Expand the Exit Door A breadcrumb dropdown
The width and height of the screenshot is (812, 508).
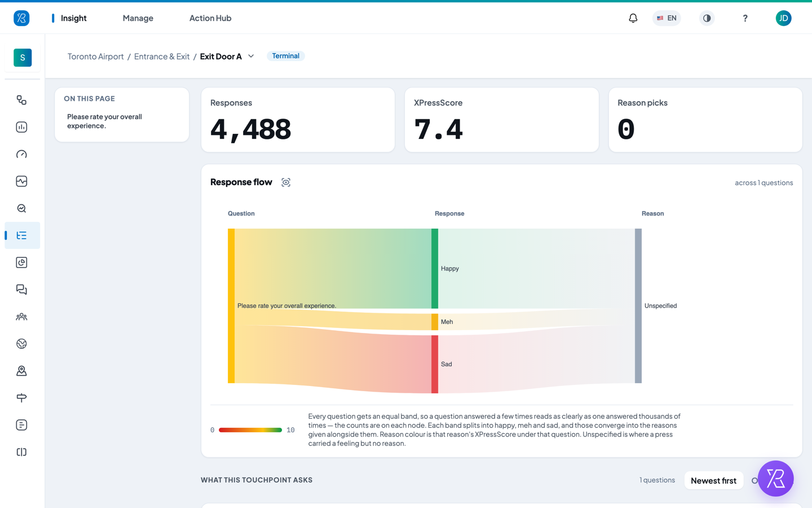tap(251, 56)
